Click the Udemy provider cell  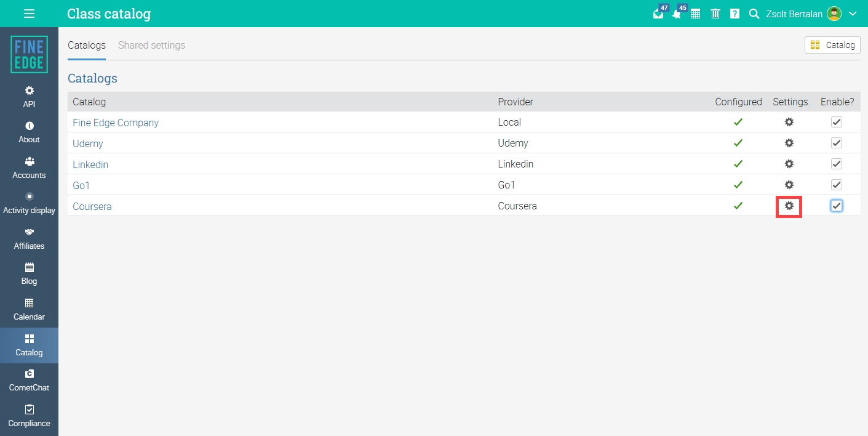(x=513, y=143)
